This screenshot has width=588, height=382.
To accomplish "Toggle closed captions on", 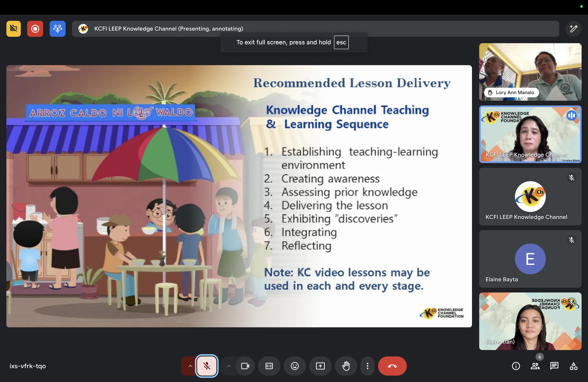I will [x=269, y=366].
